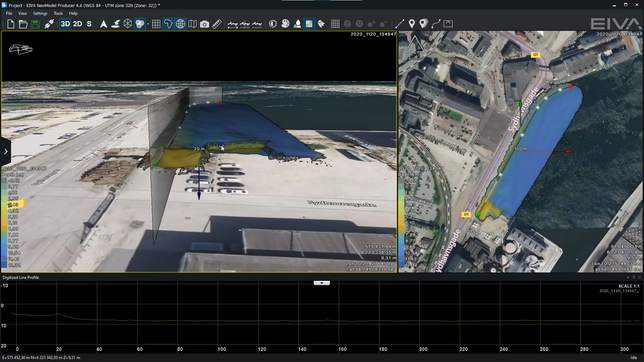Select the ruler measure tool

tap(217, 24)
